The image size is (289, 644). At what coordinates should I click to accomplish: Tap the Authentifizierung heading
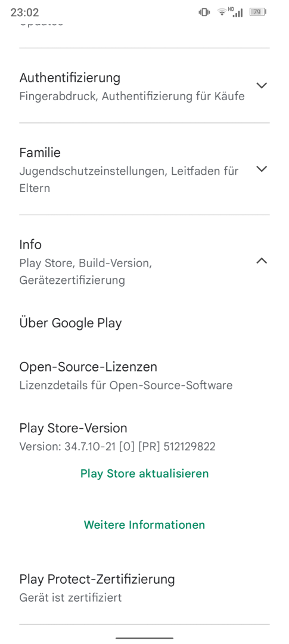pyautogui.click(x=70, y=78)
